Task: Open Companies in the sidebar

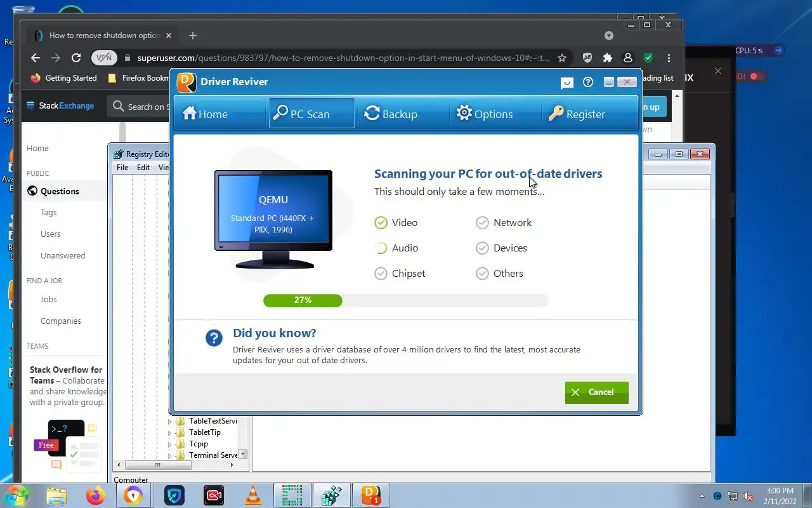Action: point(61,321)
